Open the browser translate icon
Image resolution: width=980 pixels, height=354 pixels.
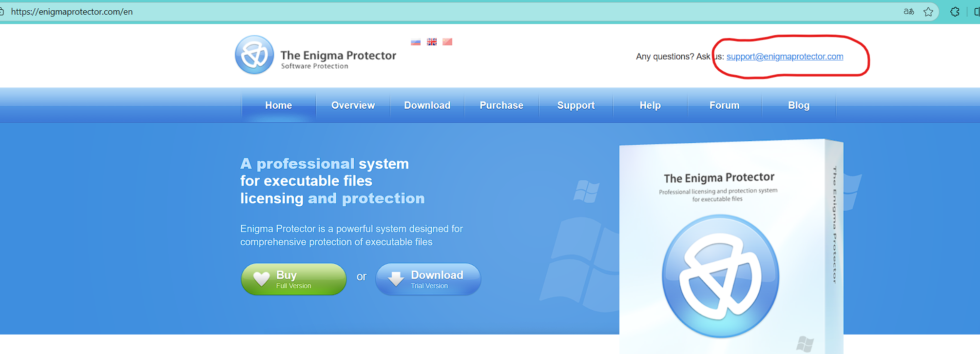click(909, 12)
